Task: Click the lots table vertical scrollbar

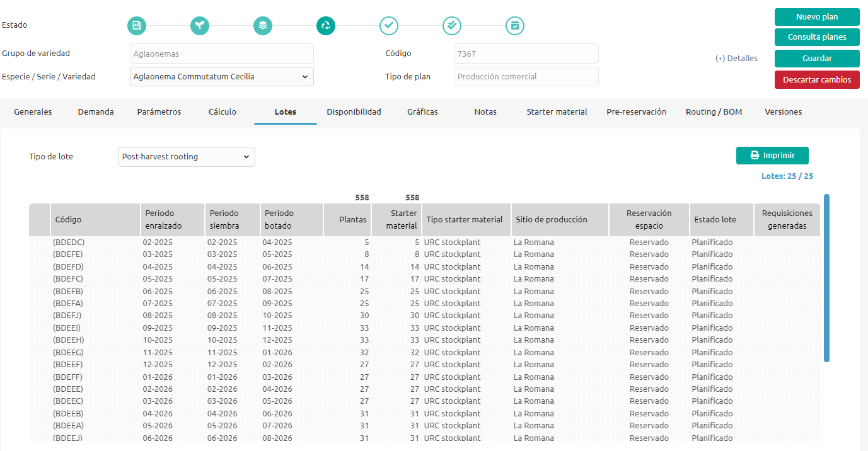Action: [x=826, y=278]
